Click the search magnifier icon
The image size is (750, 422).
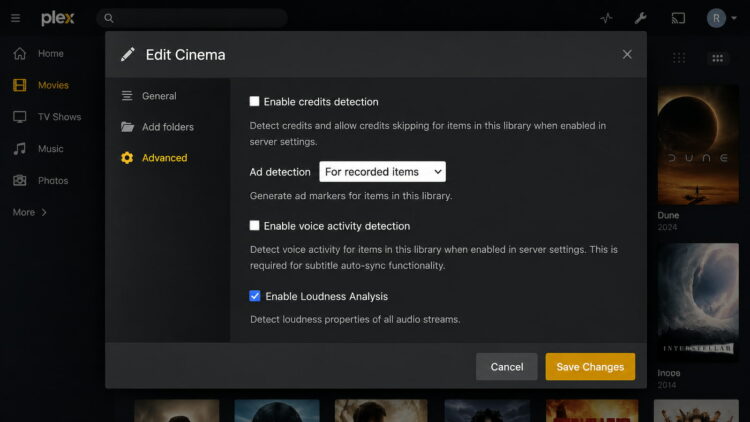pyautogui.click(x=109, y=18)
